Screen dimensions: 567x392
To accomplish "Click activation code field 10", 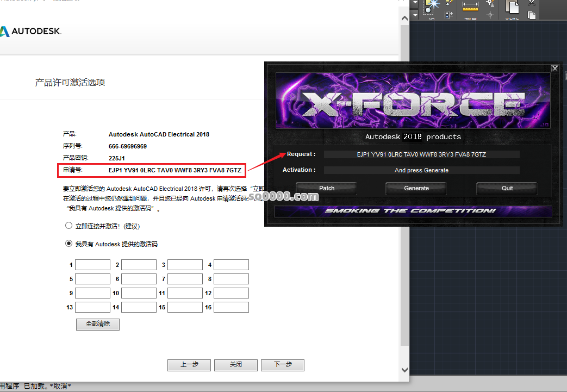I will (139, 293).
